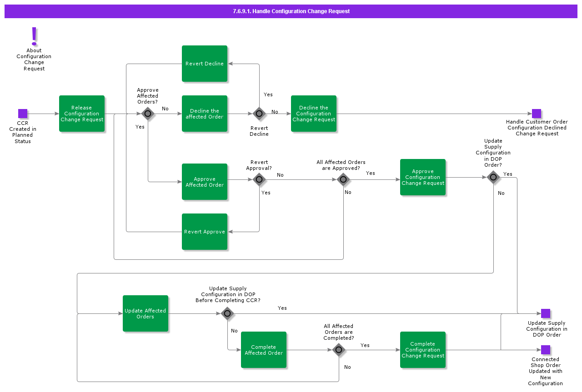Click the Update Supply Configuration in DOP Order end label
The width and height of the screenshot is (582, 392).
[x=547, y=329]
